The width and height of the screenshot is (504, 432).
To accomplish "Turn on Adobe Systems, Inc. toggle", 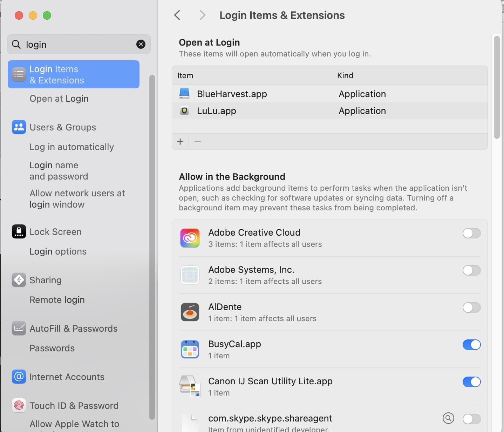I will click(471, 270).
